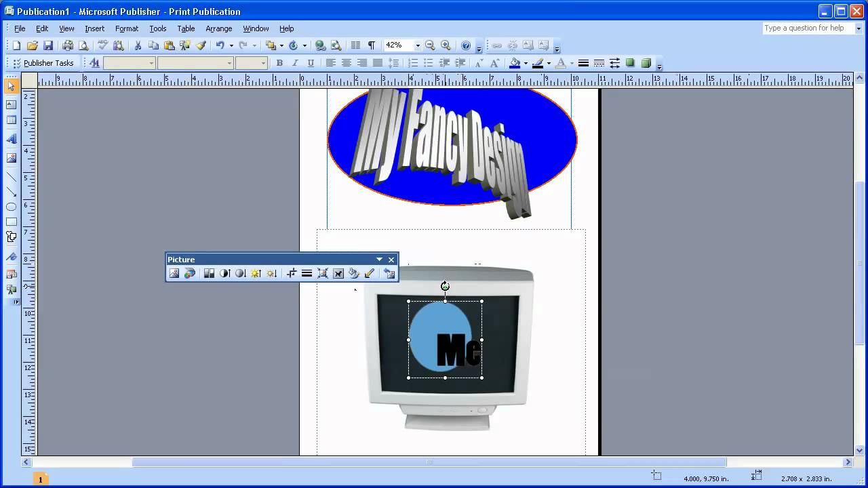Open the Table menu
868x488 pixels.
(186, 28)
